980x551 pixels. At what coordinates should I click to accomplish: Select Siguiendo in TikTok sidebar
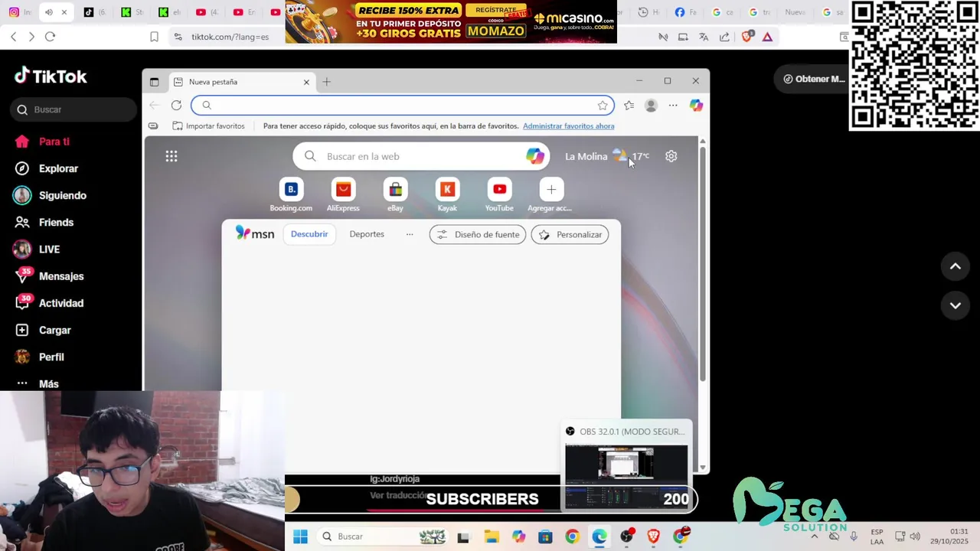coord(51,196)
